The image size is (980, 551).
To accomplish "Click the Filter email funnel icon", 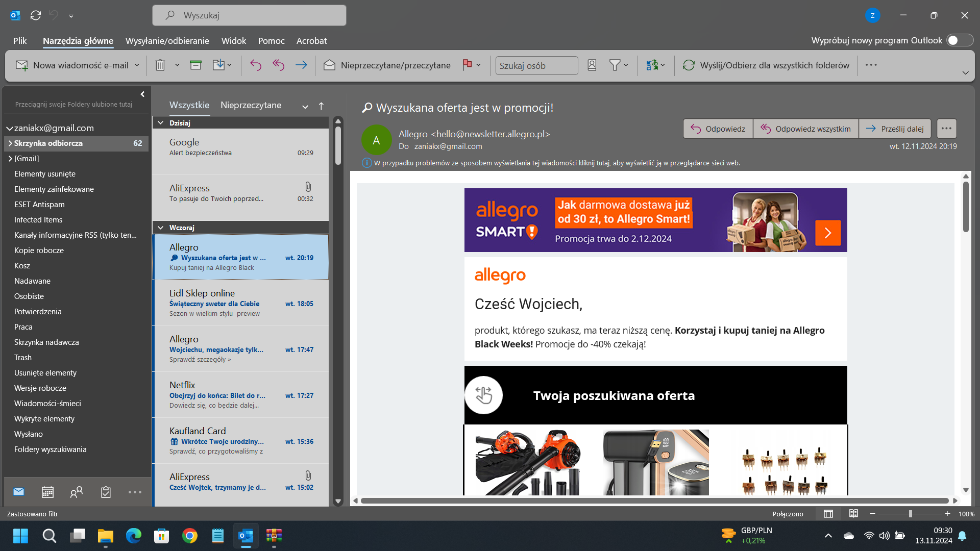I will pos(615,65).
